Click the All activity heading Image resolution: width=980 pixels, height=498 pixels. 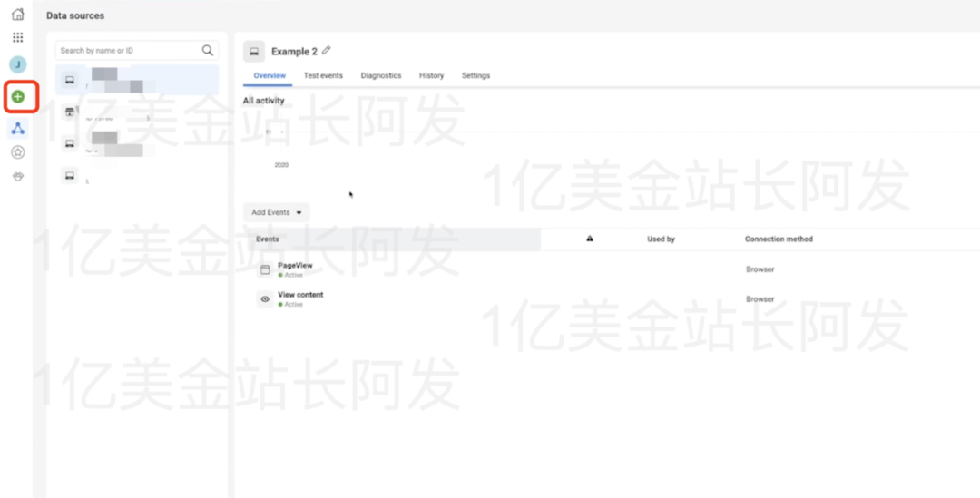[x=264, y=101]
